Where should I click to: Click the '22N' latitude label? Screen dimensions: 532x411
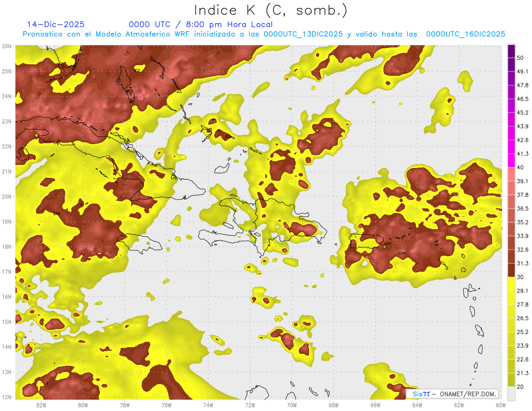[7, 146]
